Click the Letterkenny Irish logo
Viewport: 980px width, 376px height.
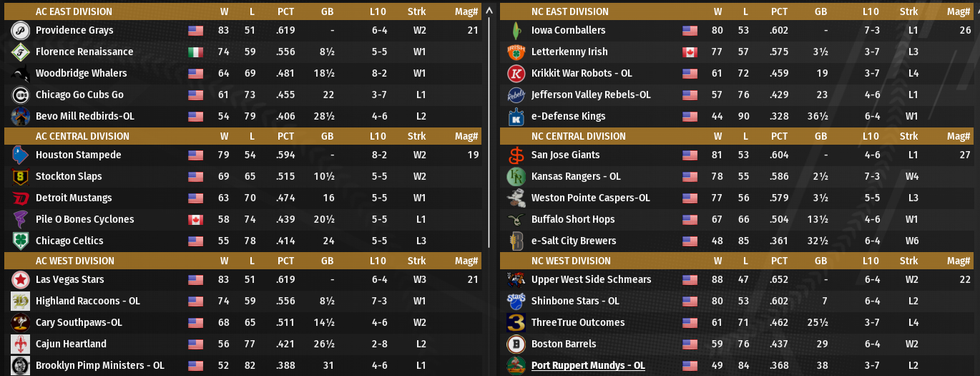[x=516, y=52]
